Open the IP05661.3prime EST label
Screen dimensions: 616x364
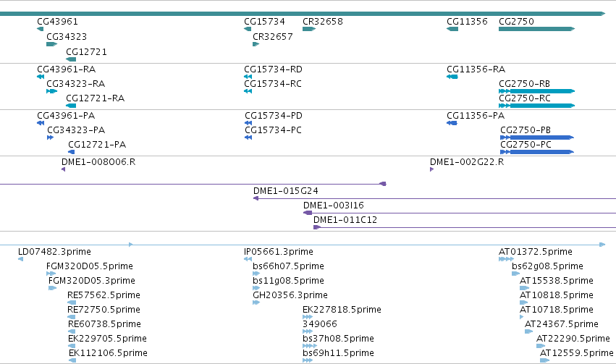pyautogui.click(x=279, y=251)
